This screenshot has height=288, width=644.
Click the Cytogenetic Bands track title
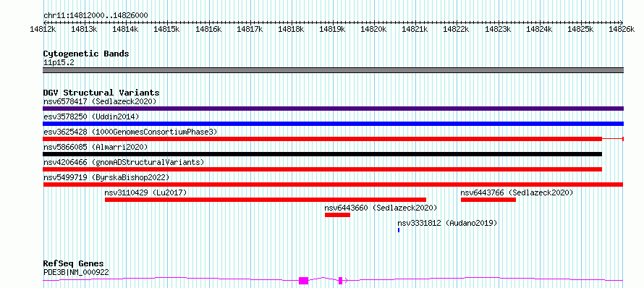86,54
